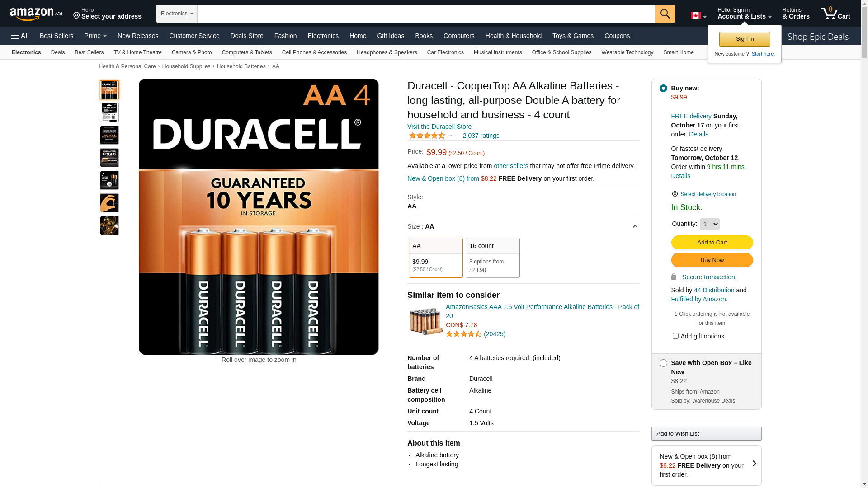
Task: Select Save with Open Box radio option
Action: [663, 363]
